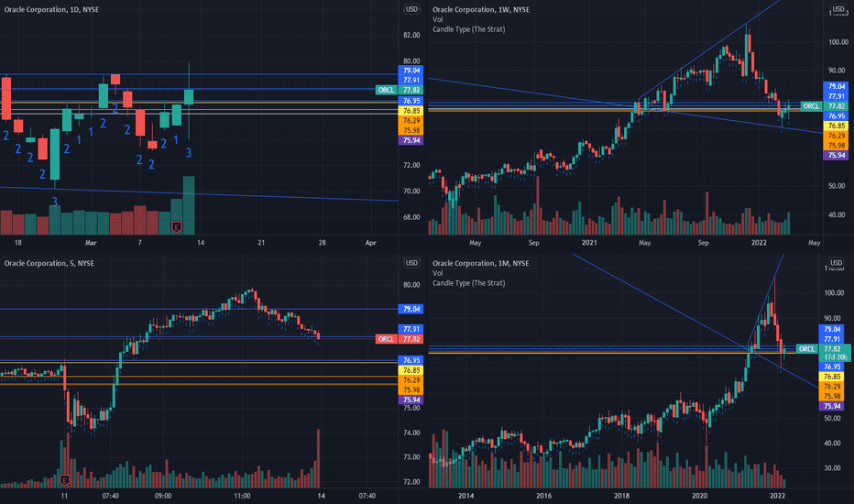Click the blue 79.04 price label on the monthly chart
The height and width of the screenshot is (504, 854).
click(x=832, y=329)
